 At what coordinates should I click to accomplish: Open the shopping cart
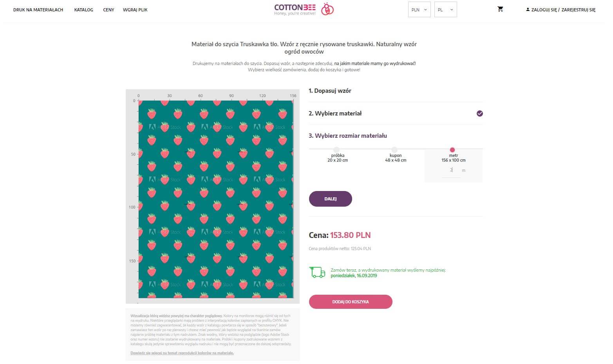(500, 9)
